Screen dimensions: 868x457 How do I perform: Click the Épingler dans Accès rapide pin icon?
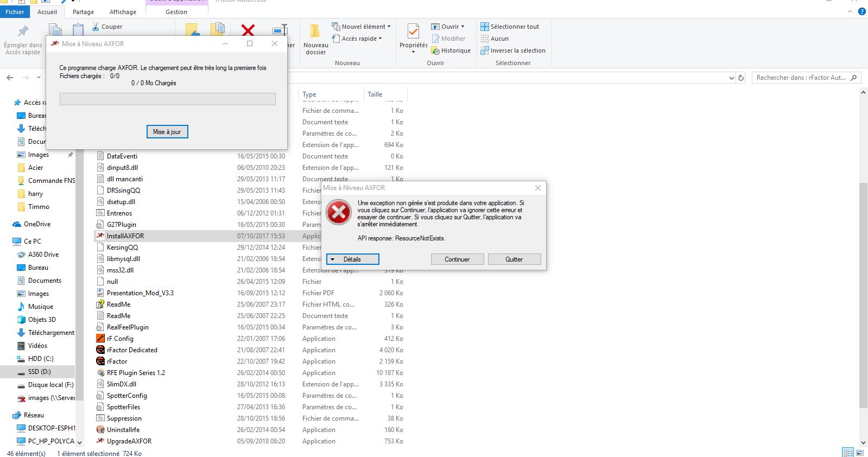[23, 31]
